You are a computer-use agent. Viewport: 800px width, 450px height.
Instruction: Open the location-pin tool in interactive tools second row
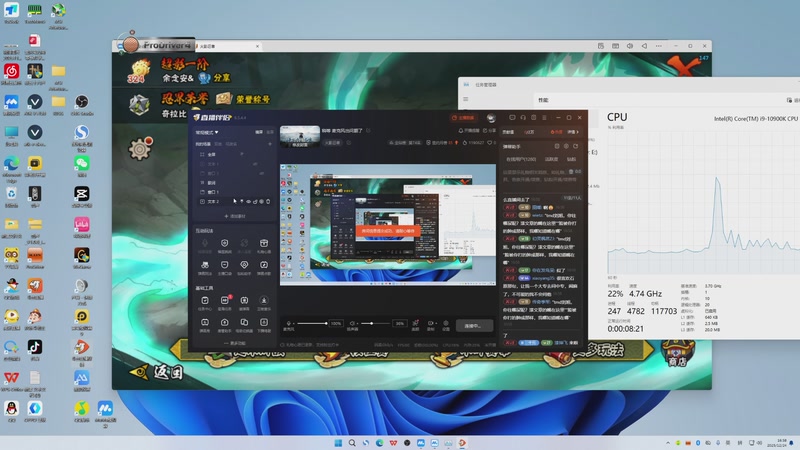(x=244, y=266)
